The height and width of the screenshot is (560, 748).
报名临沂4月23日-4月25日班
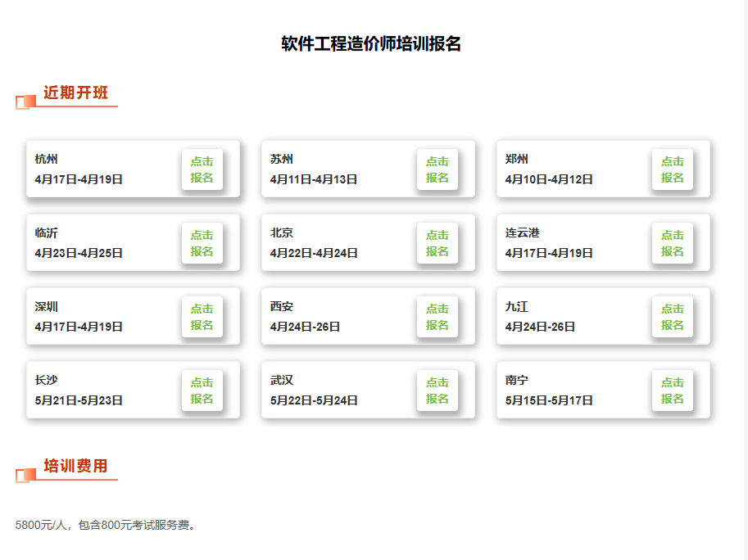point(203,242)
